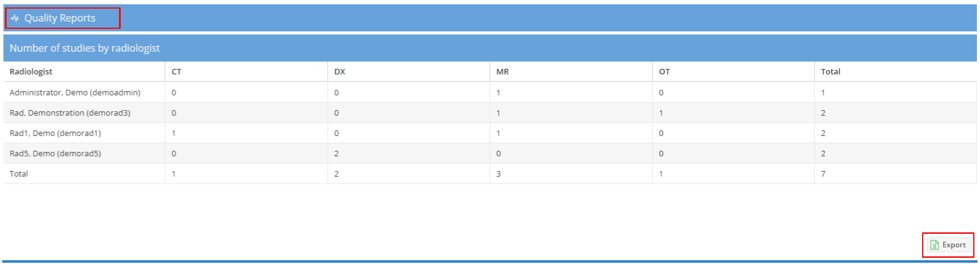
Task: Click the DX column header
Action: [340, 71]
